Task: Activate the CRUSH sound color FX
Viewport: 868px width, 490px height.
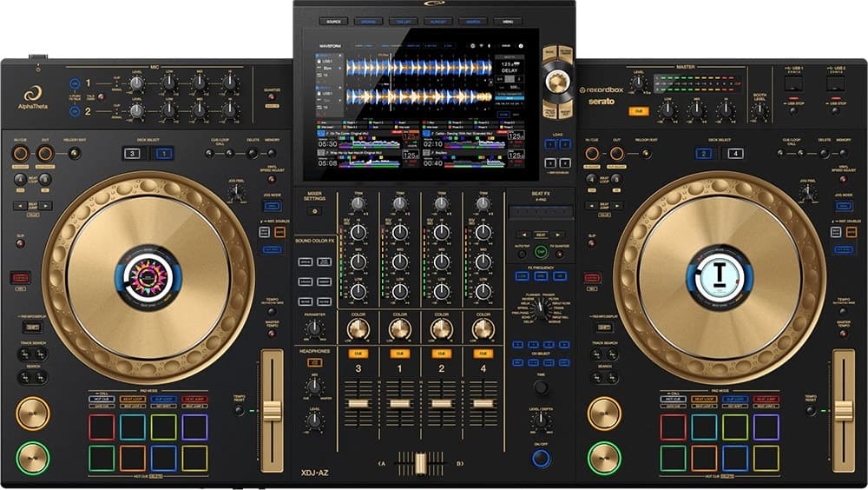Action: tap(305, 281)
